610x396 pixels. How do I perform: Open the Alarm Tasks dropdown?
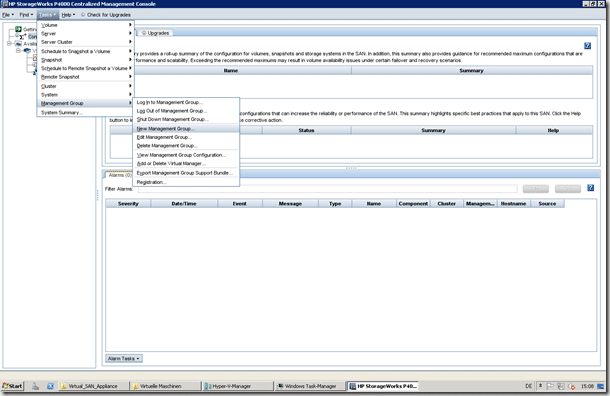tap(124, 358)
